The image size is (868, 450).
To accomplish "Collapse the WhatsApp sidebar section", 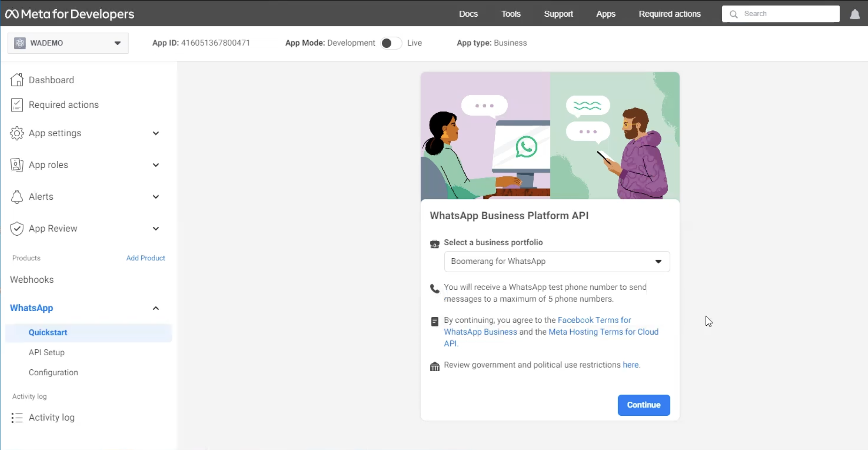I will [x=156, y=308].
